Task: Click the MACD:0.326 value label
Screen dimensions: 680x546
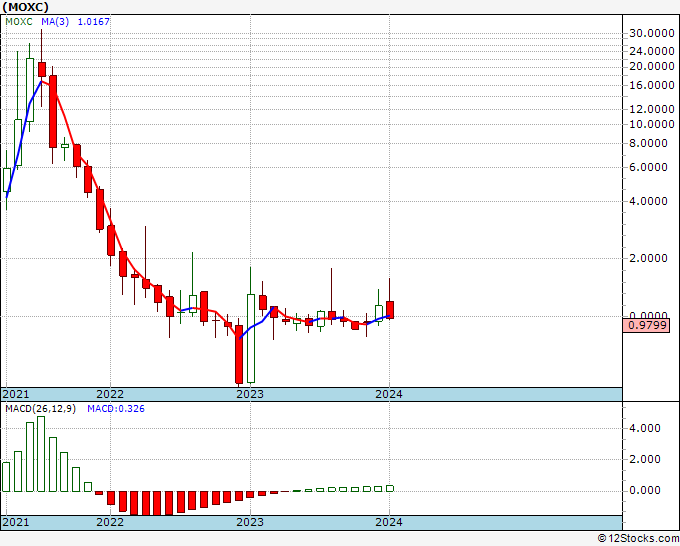Action: 116,409
